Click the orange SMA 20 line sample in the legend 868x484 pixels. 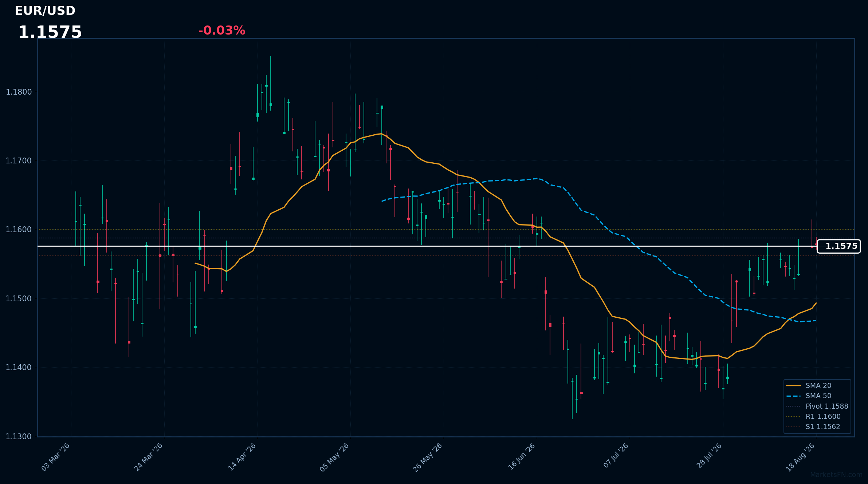(x=793, y=386)
